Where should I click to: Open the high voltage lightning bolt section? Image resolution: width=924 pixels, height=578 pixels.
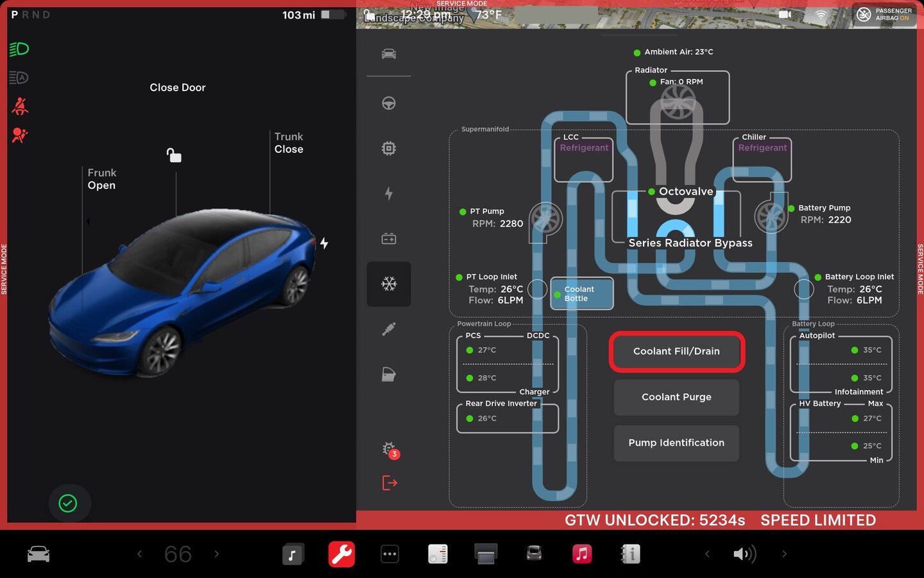(389, 193)
